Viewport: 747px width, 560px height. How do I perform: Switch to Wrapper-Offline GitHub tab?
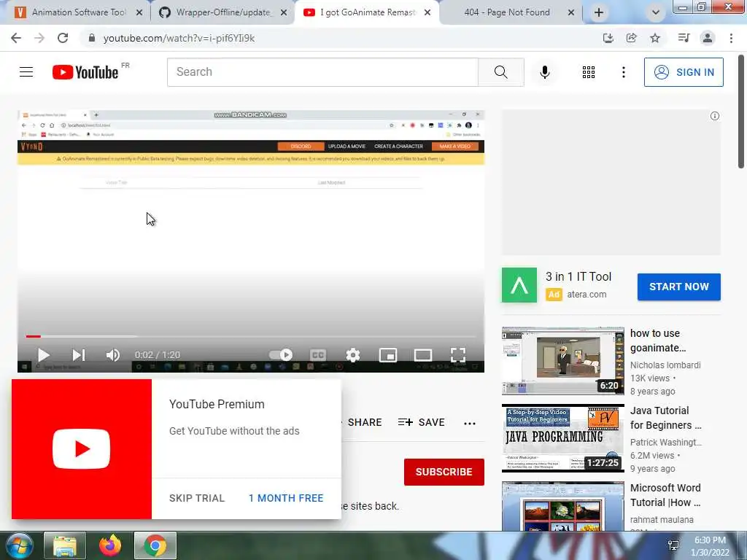click(222, 12)
